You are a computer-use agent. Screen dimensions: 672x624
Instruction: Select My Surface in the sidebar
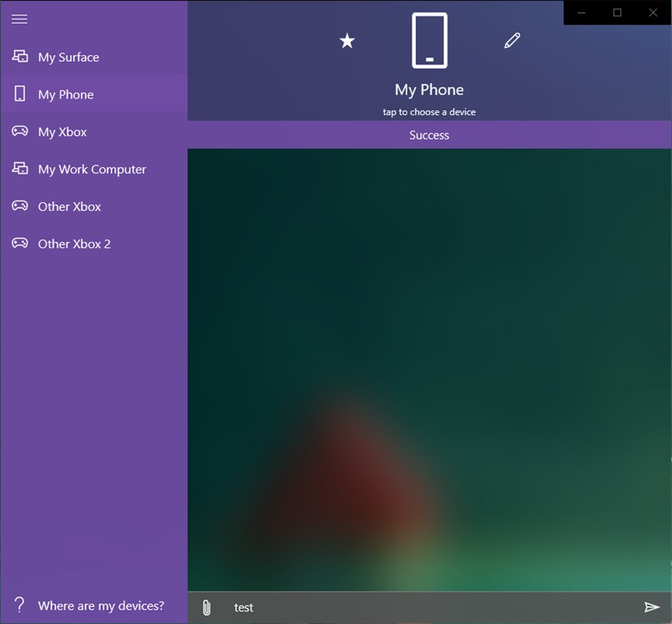68,56
